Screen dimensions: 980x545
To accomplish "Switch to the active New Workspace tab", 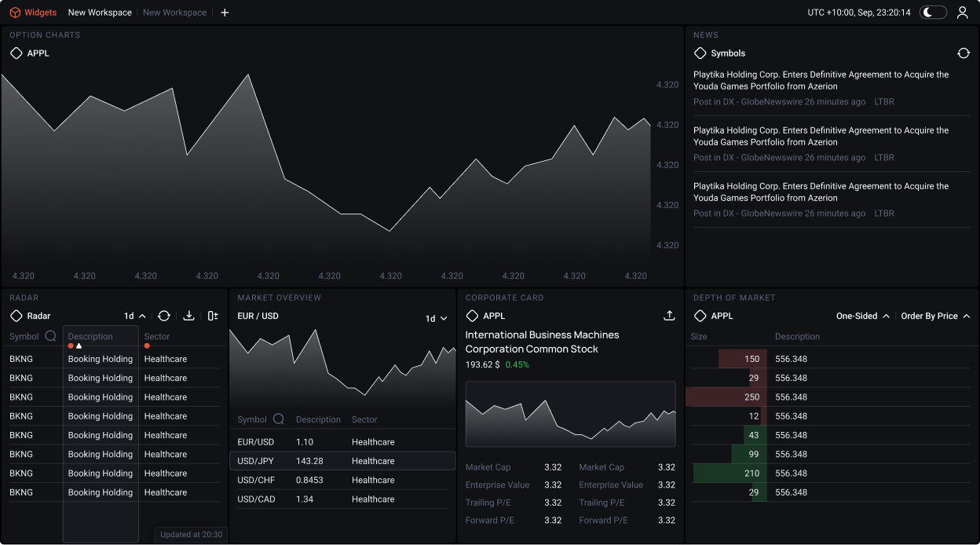I will [x=100, y=13].
